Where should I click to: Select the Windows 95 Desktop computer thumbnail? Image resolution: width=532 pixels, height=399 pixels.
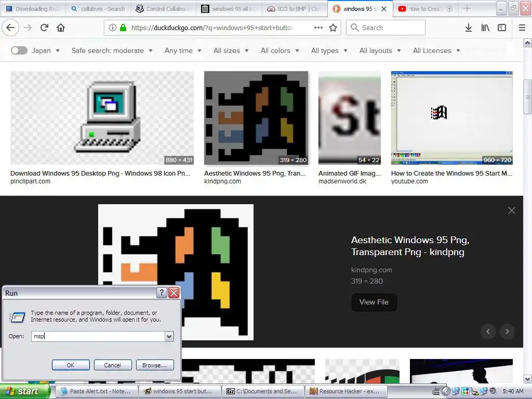point(102,118)
